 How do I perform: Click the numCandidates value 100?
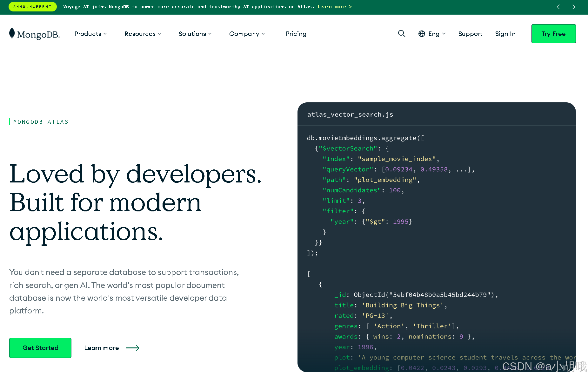[x=395, y=190]
